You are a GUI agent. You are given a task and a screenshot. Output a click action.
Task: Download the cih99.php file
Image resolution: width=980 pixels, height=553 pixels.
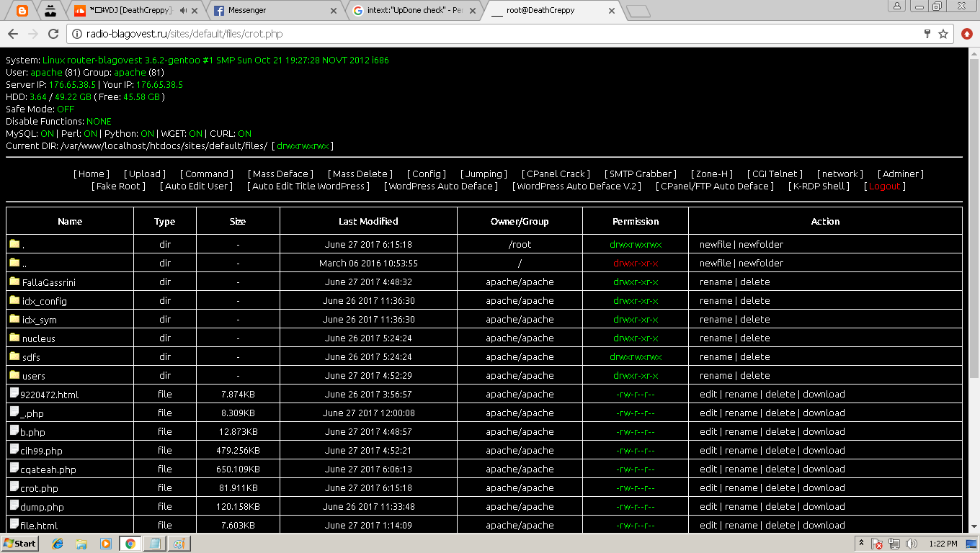click(x=824, y=450)
